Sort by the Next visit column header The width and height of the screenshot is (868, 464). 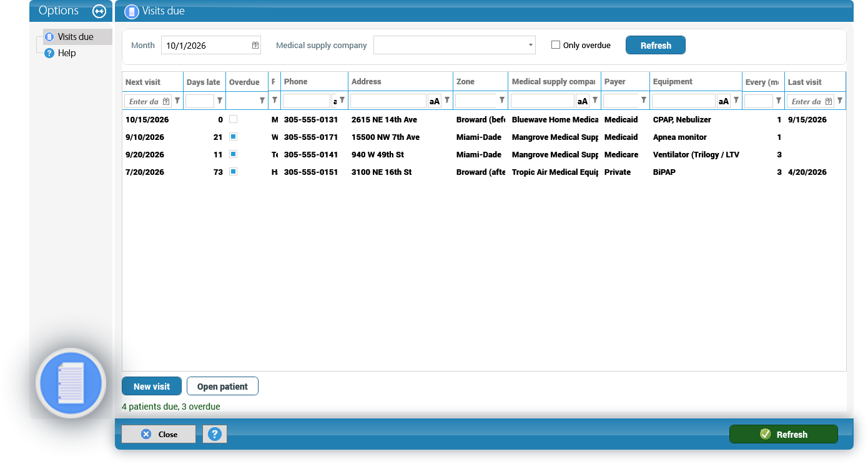pyautogui.click(x=152, y=82)
